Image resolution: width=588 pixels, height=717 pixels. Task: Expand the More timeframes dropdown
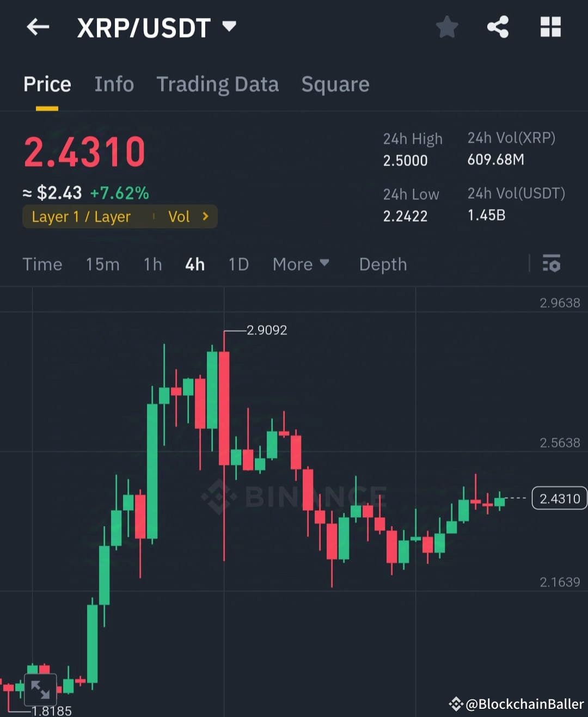301,264
